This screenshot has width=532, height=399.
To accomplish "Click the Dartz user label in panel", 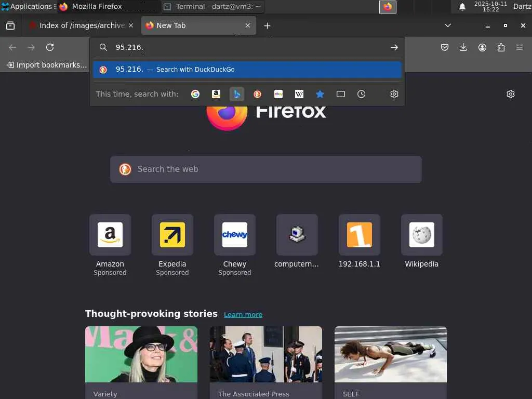I will pyautogui.click(x=522, y=6).
